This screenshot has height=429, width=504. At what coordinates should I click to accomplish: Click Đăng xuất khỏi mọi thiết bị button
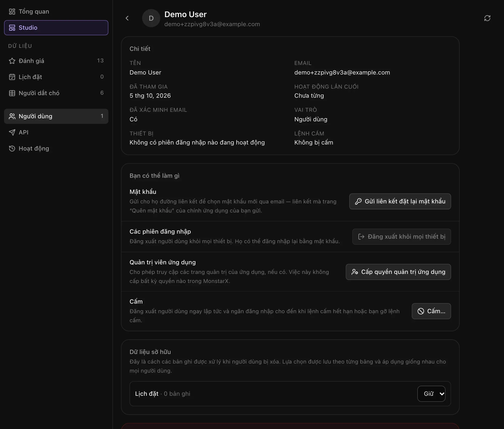click(x=401, y=237)
